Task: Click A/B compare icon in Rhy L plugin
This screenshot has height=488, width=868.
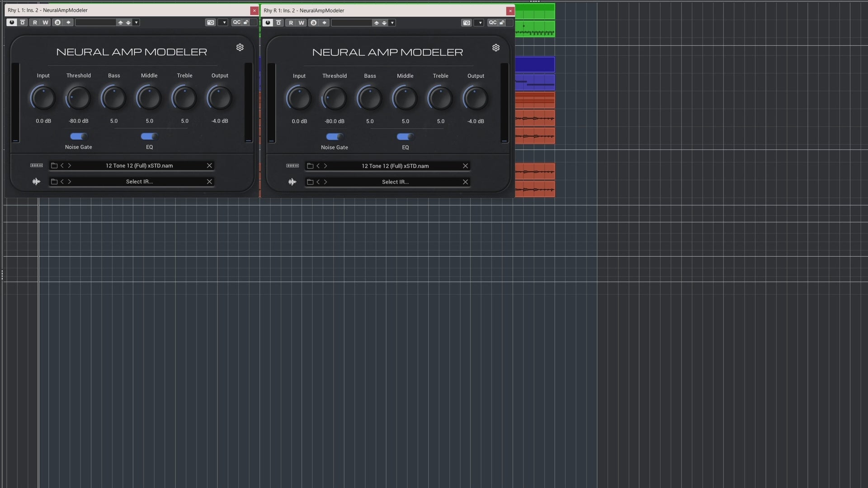Action: click(x=57, y=22)
